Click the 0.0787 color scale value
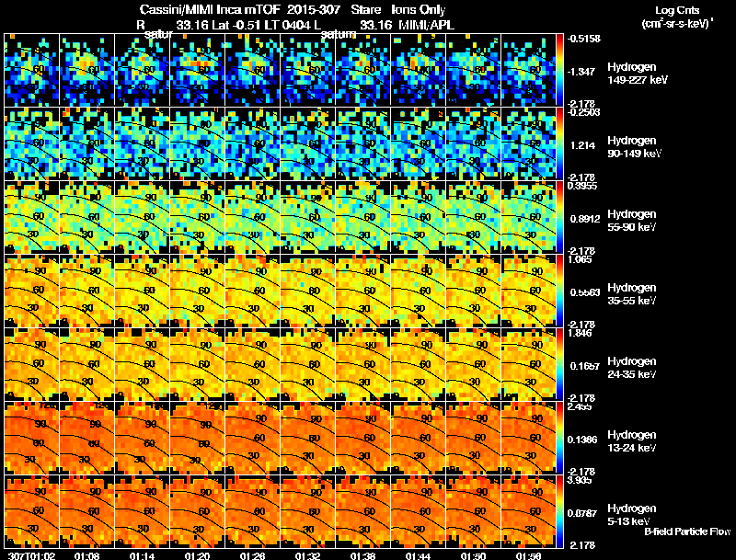736x560 pixels. pos(583,513)
